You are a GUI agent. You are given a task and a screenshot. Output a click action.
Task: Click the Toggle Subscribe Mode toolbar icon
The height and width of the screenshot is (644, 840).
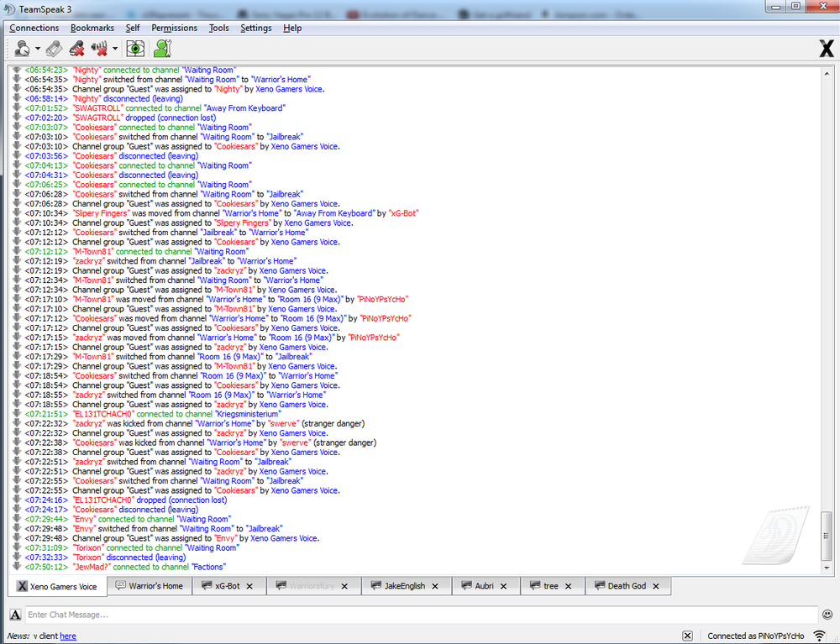pos(54,49)
